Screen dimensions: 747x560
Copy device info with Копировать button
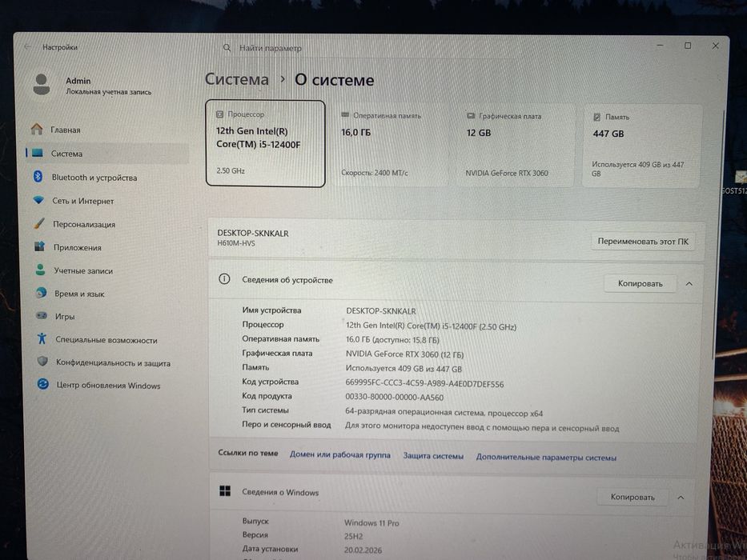pos(640,283)
